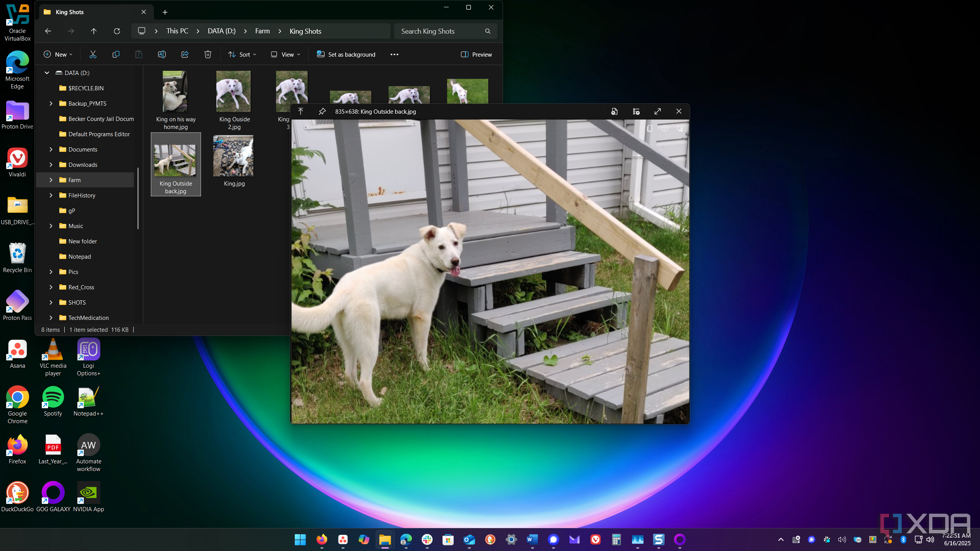Click the Rename icon in Explorer toolbar
The width and height of the screenshot is (980, 551).
pos(162,54)
